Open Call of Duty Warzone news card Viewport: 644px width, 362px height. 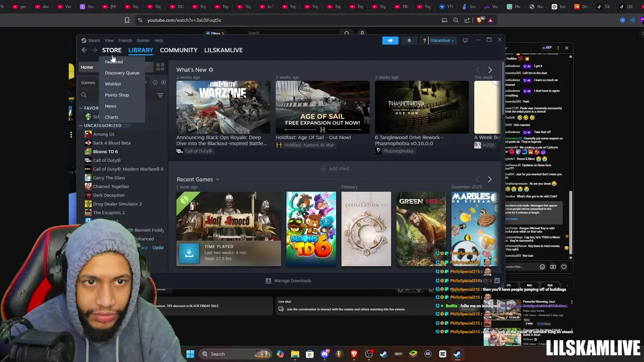[223, 107]
